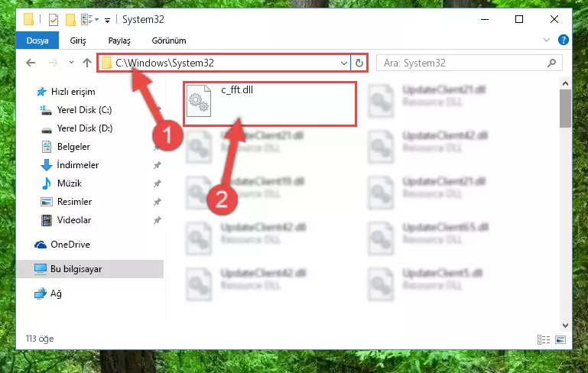Image resolution: width=588 pixels, height=373 pixels.
Task: Go up one folder level arrow
Action: pos(87,63)
